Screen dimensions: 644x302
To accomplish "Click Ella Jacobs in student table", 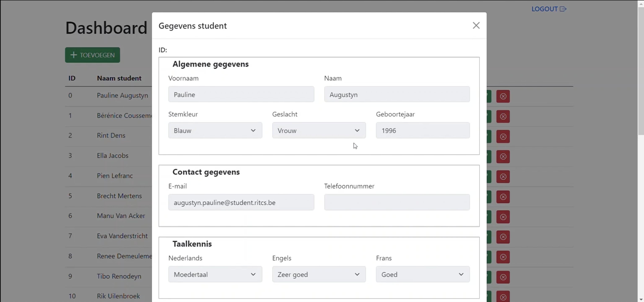I will [113, 155].
